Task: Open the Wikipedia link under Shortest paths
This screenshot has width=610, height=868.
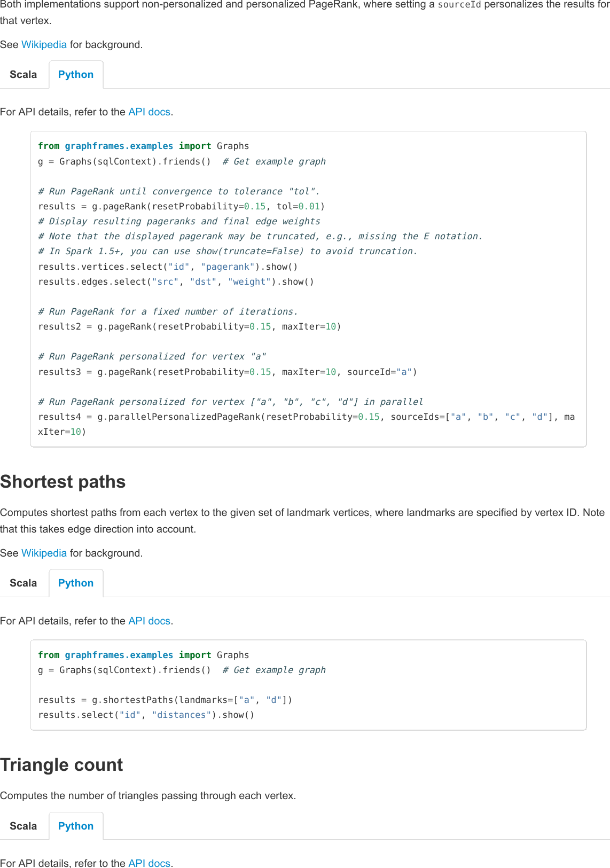Action: (x=43, y=553)
